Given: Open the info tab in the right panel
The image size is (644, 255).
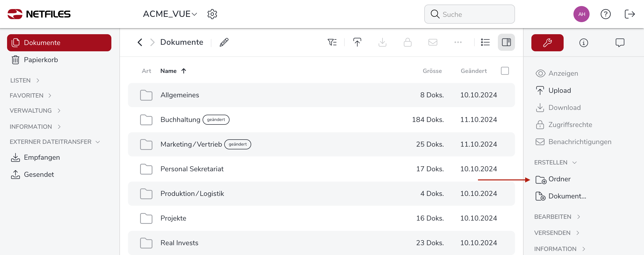Looking at the screenshot, I should [x=584, y=43].
